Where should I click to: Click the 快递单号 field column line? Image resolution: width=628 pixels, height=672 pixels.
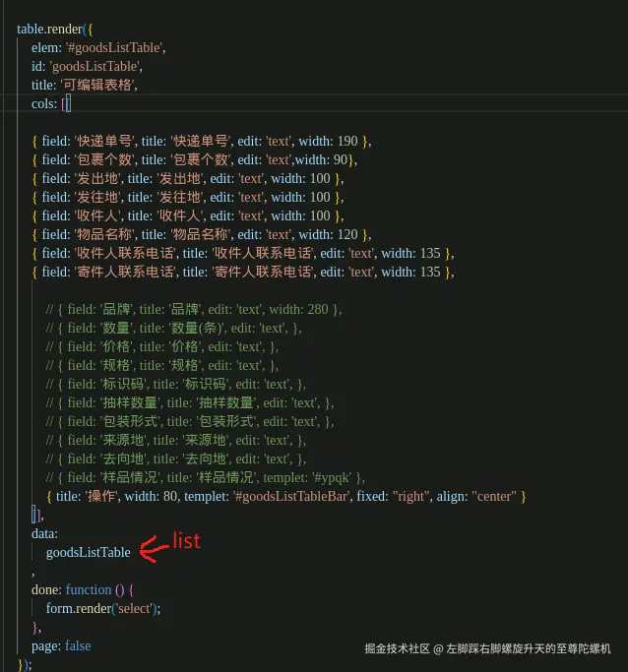202,141
